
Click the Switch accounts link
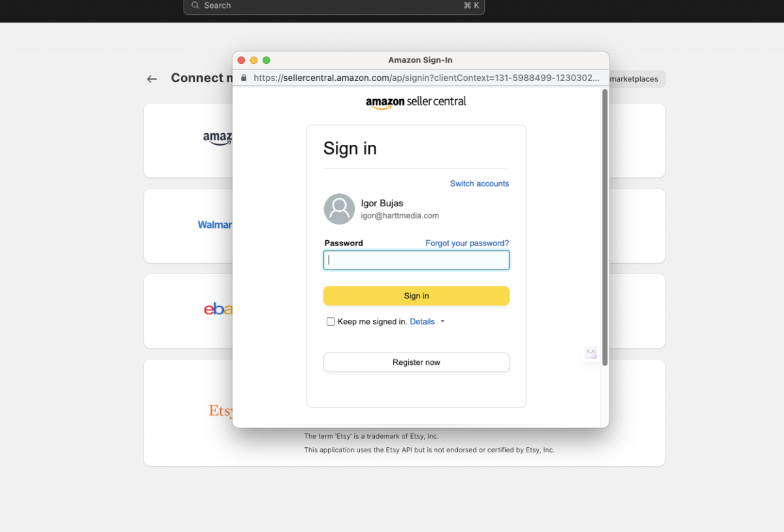(x=479, y=183)
